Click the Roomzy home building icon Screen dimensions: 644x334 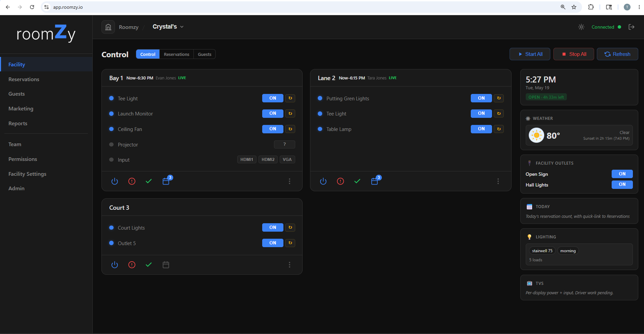(108, 27)
